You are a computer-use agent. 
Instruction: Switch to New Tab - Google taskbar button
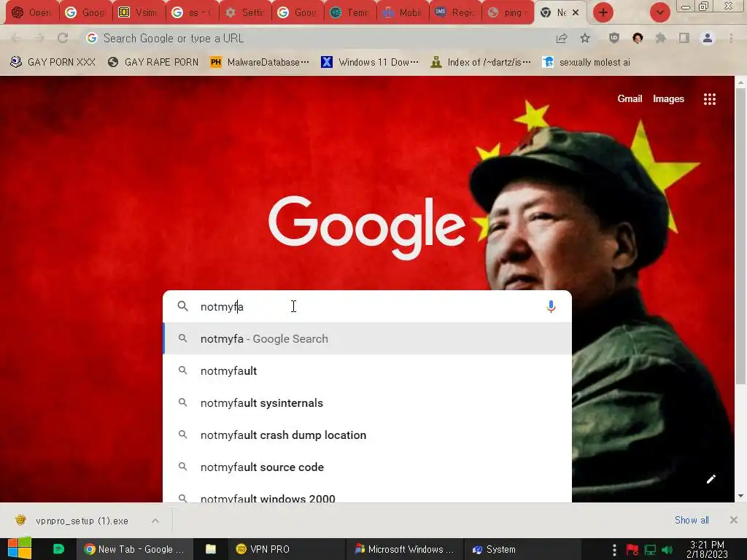[x=135, y=549]
